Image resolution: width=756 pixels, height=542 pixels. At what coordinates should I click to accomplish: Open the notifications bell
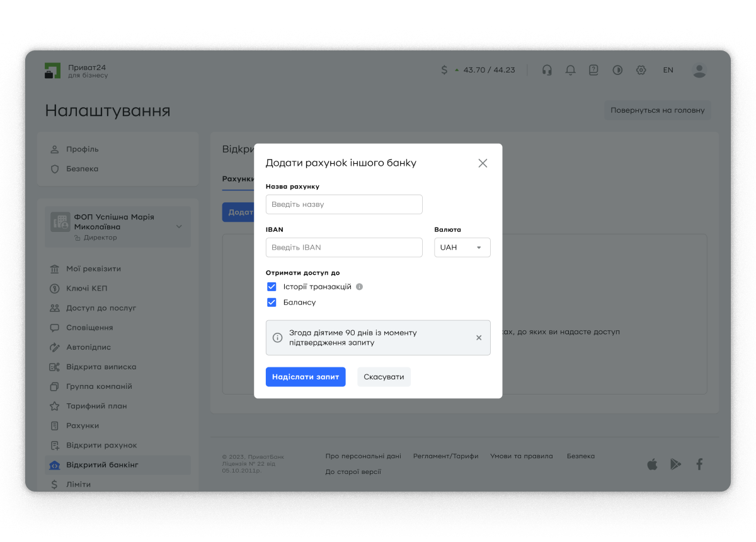[x=570, y=70]
